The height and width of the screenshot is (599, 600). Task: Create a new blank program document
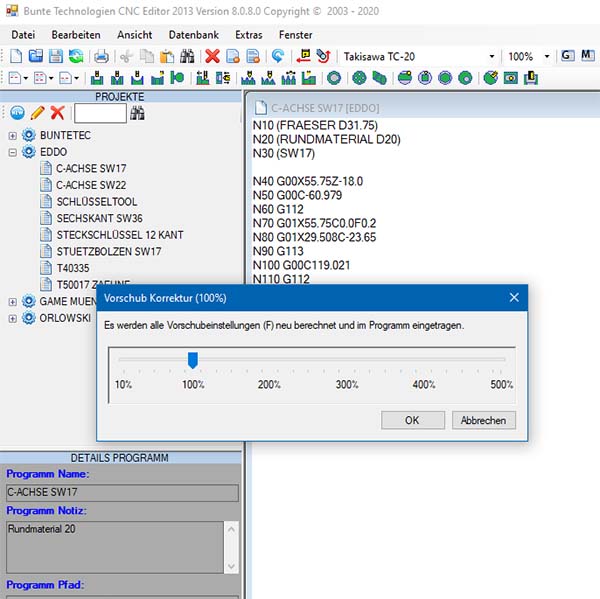16,56
